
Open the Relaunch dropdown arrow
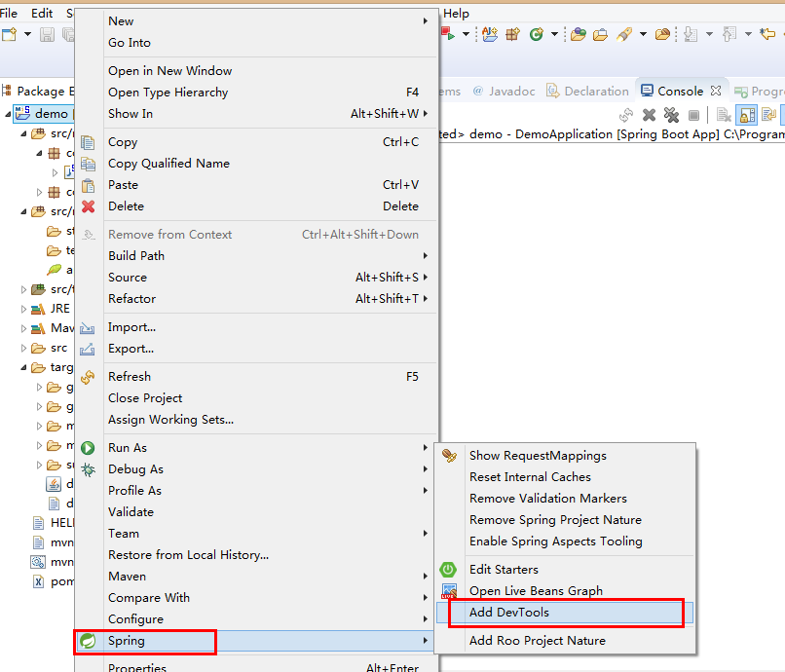pos(466,34)
